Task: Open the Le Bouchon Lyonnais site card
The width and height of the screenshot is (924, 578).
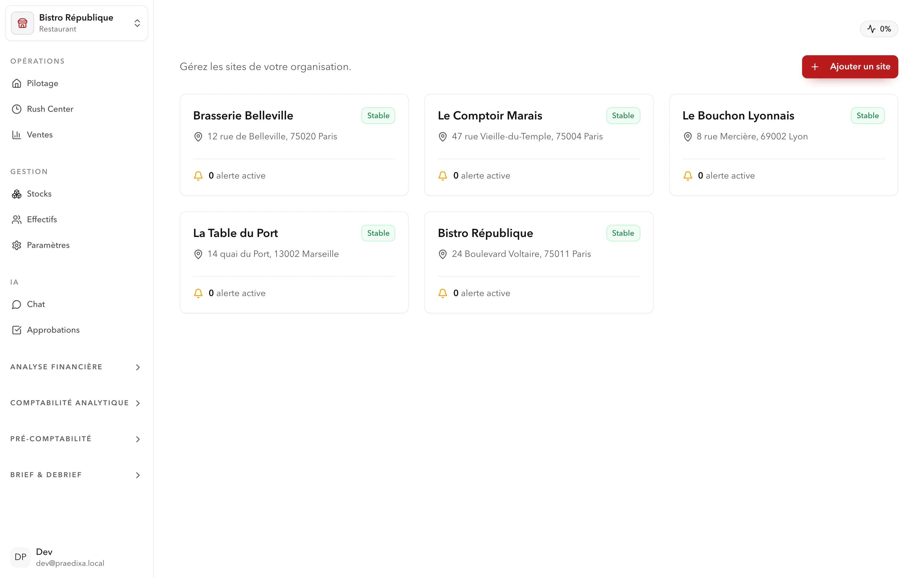Action: pos(783,145)
